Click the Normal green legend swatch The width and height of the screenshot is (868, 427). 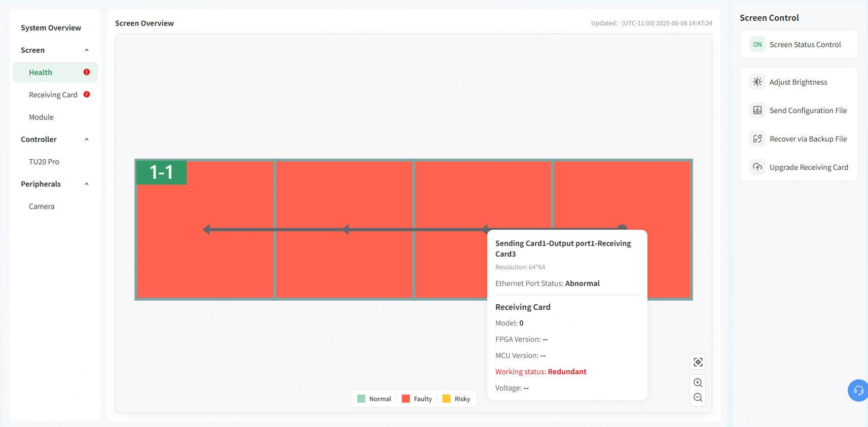tap(361, 399)
